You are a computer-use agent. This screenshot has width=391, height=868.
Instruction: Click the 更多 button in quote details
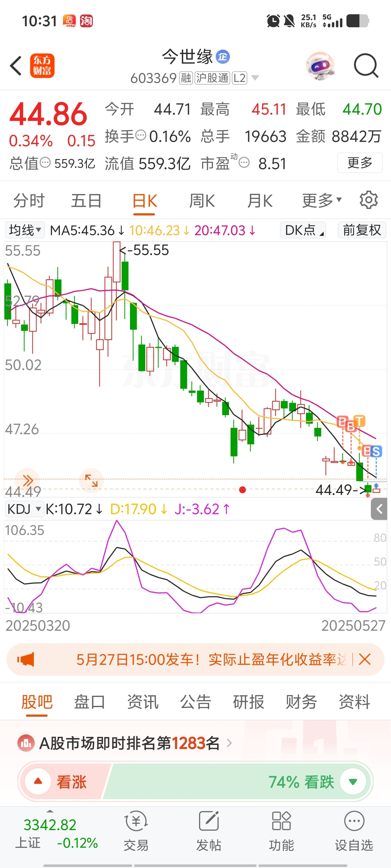coord(360,163)
